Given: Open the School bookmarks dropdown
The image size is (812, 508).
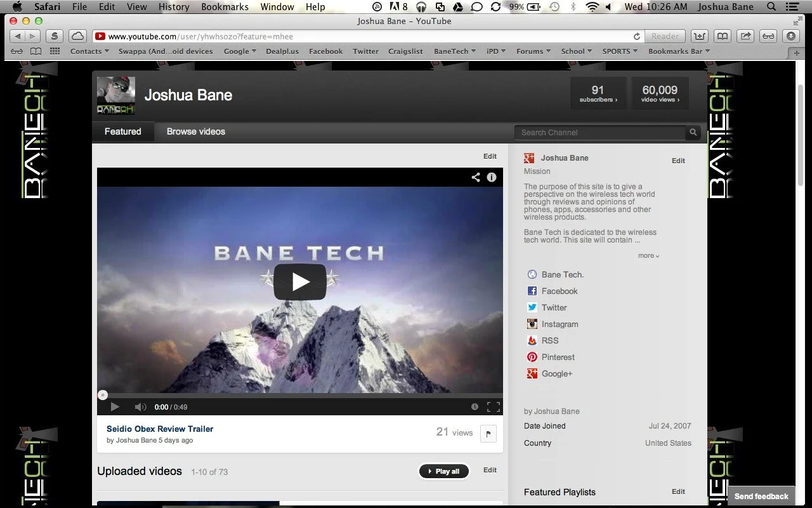Looking at the screenshot, I should [576, 51].
